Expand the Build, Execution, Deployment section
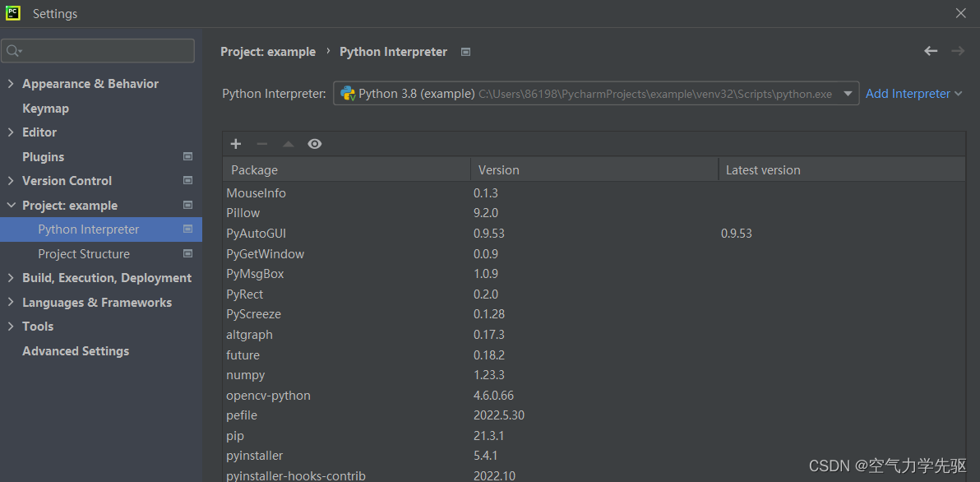The image size is (980, 482). coord(11,278)
